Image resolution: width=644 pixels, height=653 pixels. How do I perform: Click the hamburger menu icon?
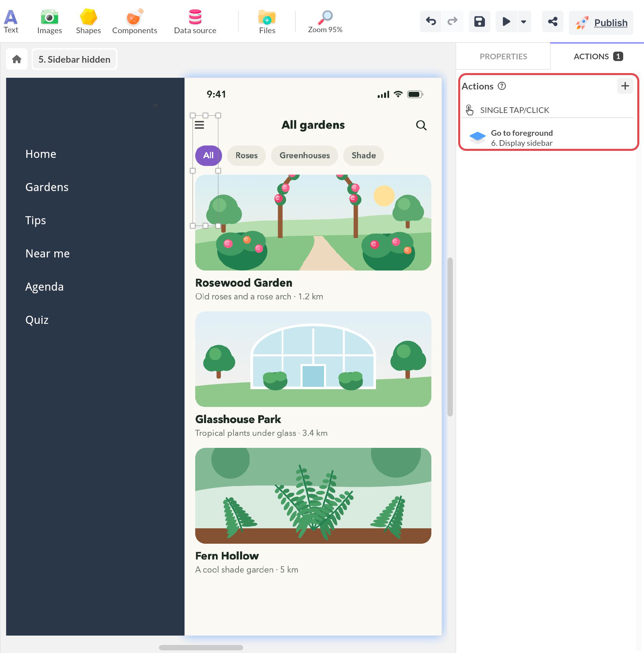[199, 125]
